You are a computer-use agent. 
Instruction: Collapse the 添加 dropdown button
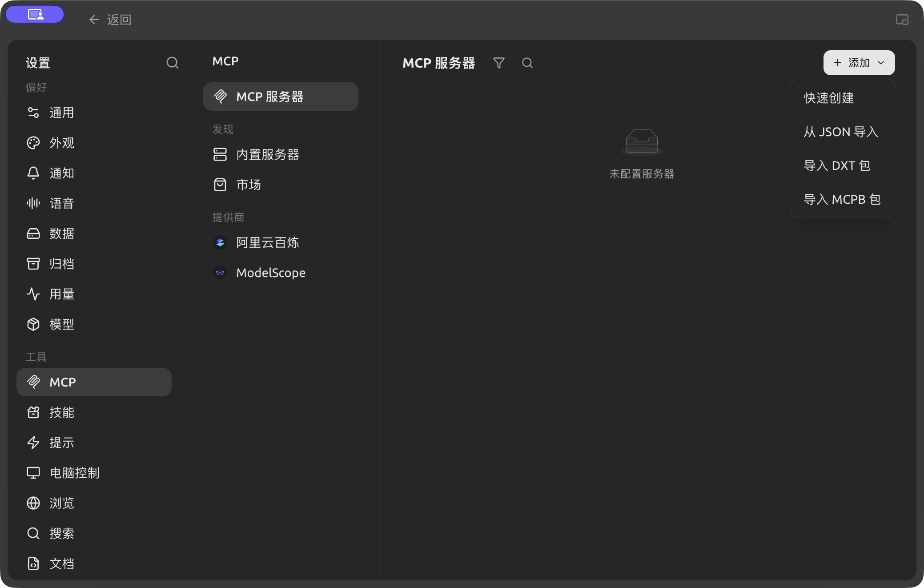859,63
